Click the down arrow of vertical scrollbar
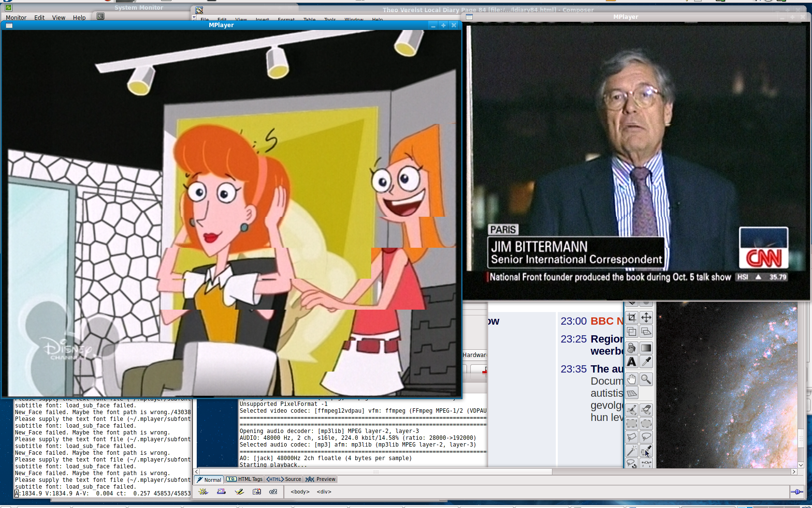Viewport: 812px width, 508px height. 801,465
